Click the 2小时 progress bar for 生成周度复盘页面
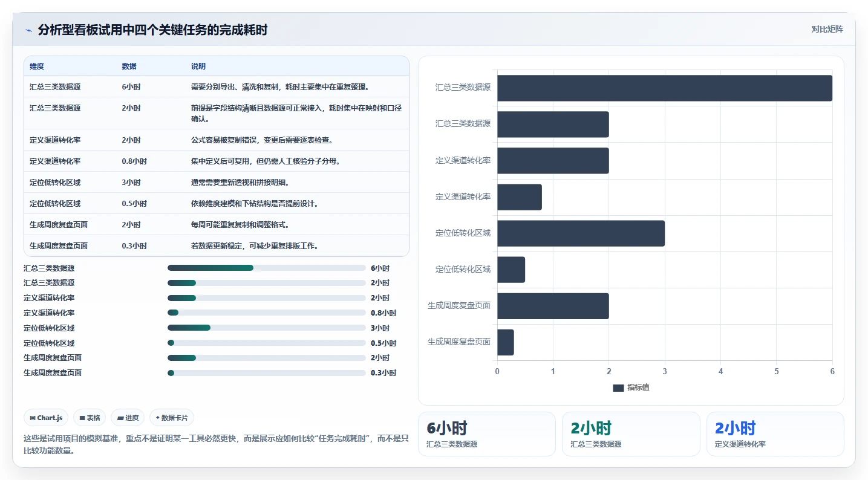Viewport: 868px width, 480px height. [x=267, y=358]
